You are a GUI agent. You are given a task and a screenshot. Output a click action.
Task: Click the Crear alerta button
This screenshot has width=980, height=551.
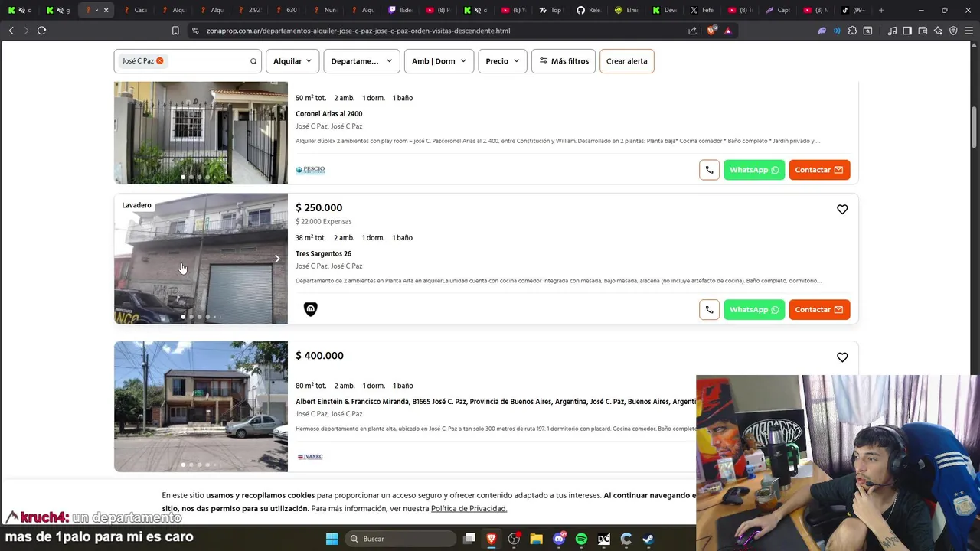pyautogui.click(x=626, y=61)
